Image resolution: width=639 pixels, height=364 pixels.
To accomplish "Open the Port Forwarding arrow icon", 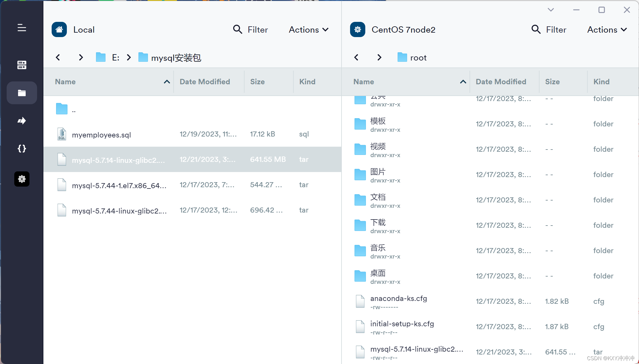I will pos(22,121).
